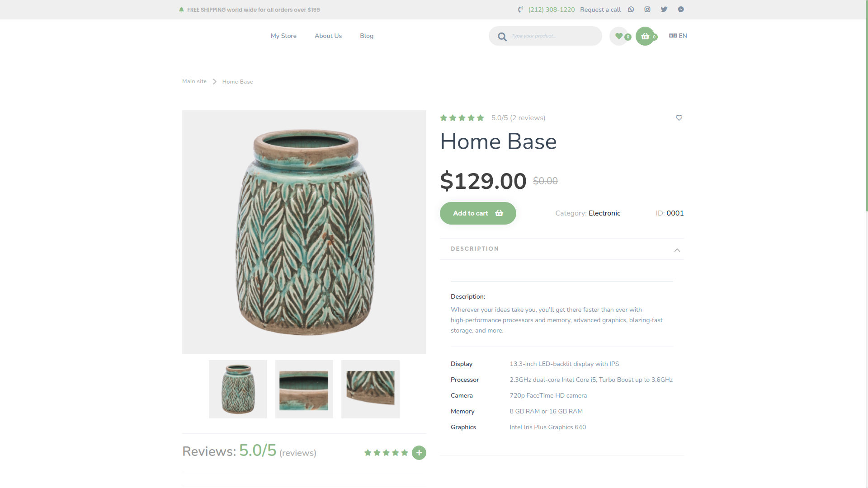Collapse the Description section chevron
The width and height of the screenshot is (868, 488).
[677, 250]
